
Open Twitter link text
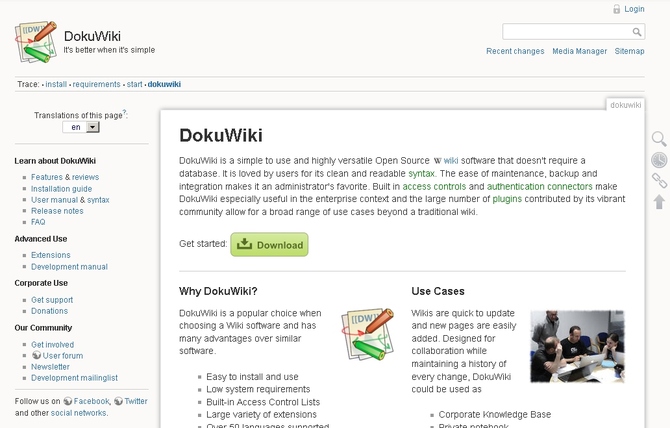[x=136, y=401]
